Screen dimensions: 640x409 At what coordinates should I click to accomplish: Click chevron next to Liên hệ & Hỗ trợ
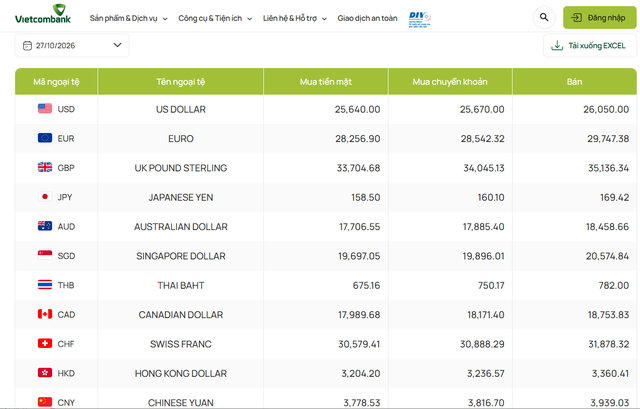tap(324, 19)
